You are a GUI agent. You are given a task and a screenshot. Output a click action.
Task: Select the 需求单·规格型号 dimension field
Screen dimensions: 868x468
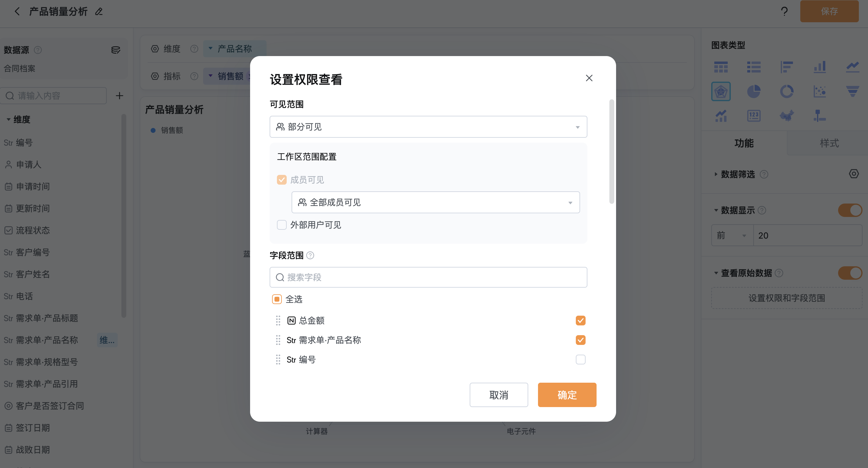47,362
